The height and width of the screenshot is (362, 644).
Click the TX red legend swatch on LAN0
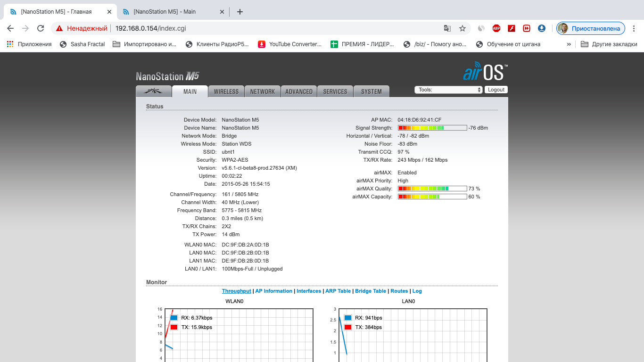pos(348,327)
